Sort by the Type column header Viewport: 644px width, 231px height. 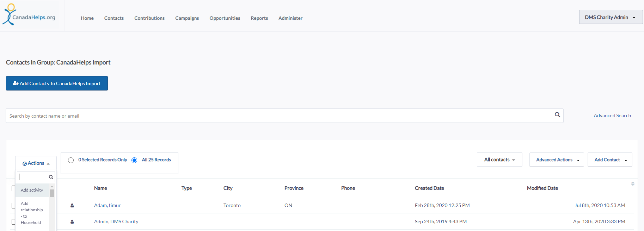click(187, 188)
